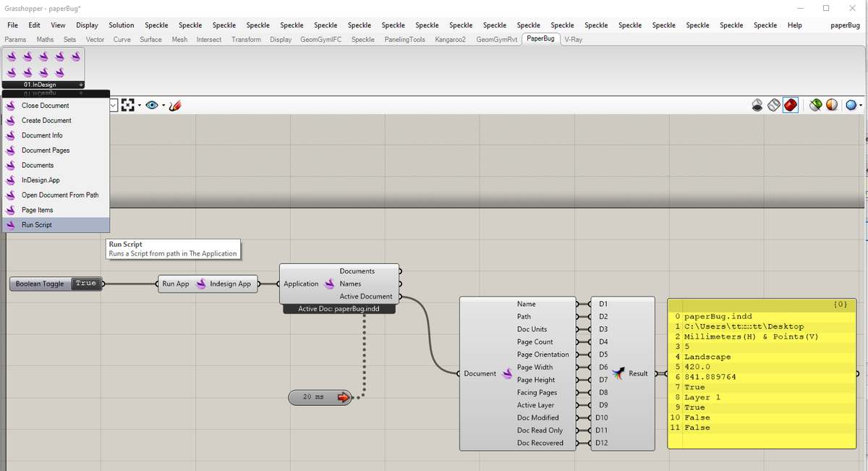Screen dimensions: 868x471
Task: Choose Open Document From Path entry
Action: tap(56, 195)
